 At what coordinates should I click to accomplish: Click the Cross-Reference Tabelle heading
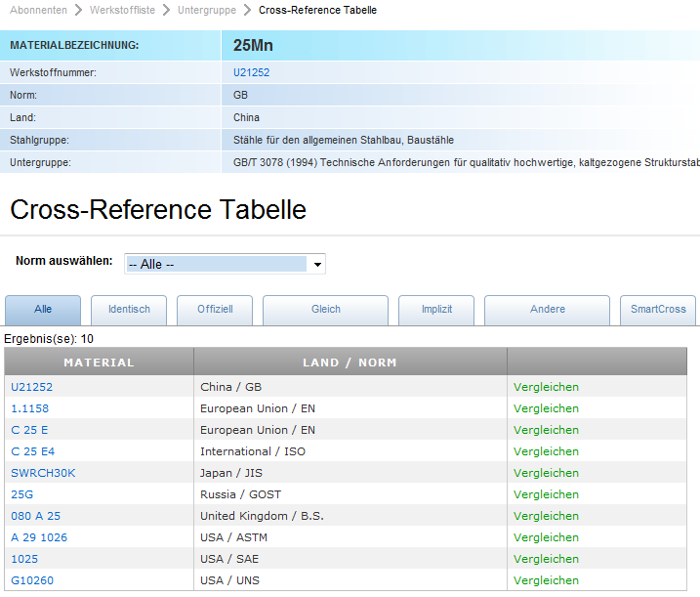[x=158, y=209]
